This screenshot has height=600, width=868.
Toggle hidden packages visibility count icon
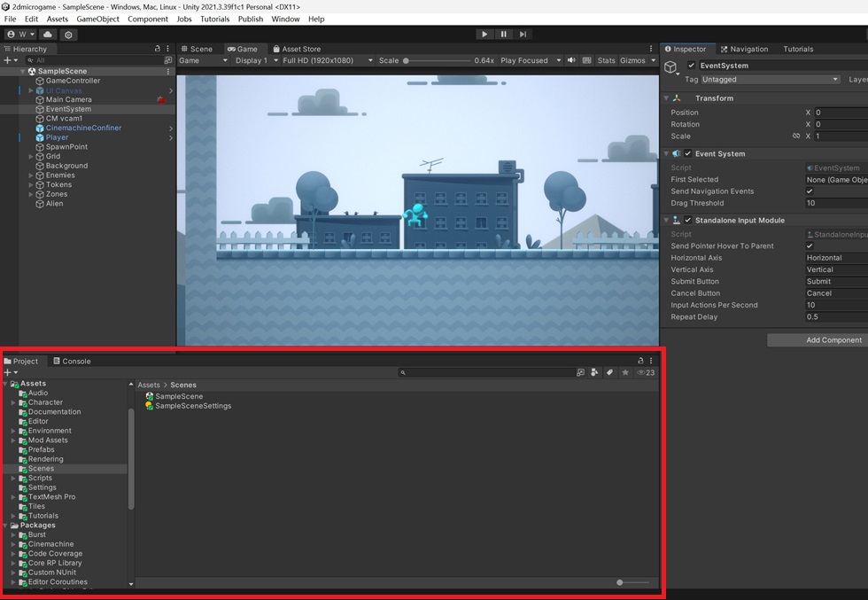pyautogui.click(x=646, y=372)
